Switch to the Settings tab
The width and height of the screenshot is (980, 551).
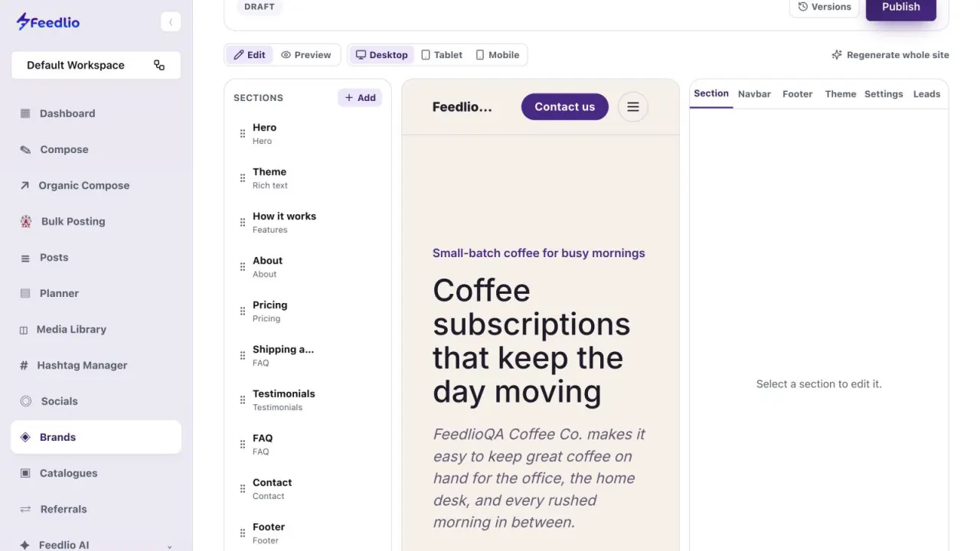[x=884, y=94]
